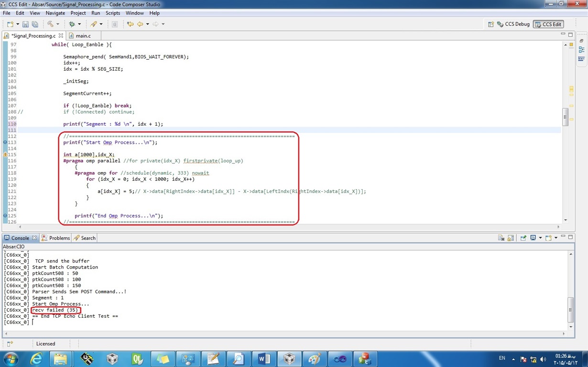Open the New file dropdown arrow
Image resolution: width=588 pixels, height=367 pixels.
pos(18,24)
